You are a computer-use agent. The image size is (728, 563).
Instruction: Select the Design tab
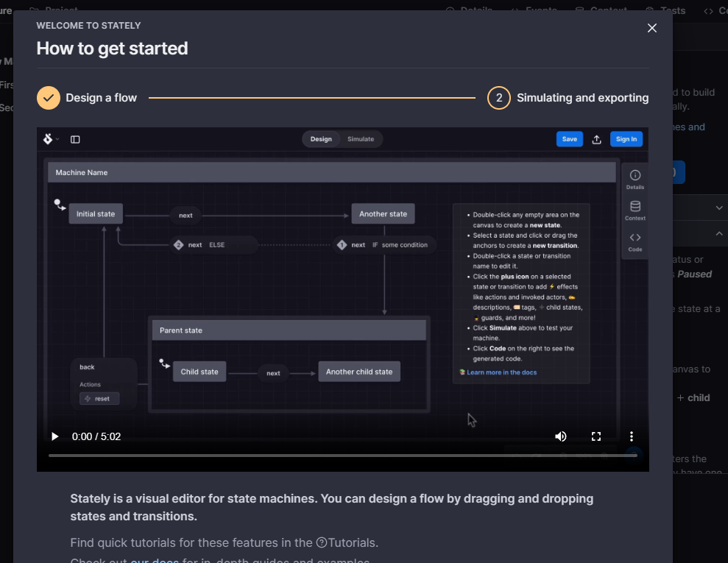321,138
